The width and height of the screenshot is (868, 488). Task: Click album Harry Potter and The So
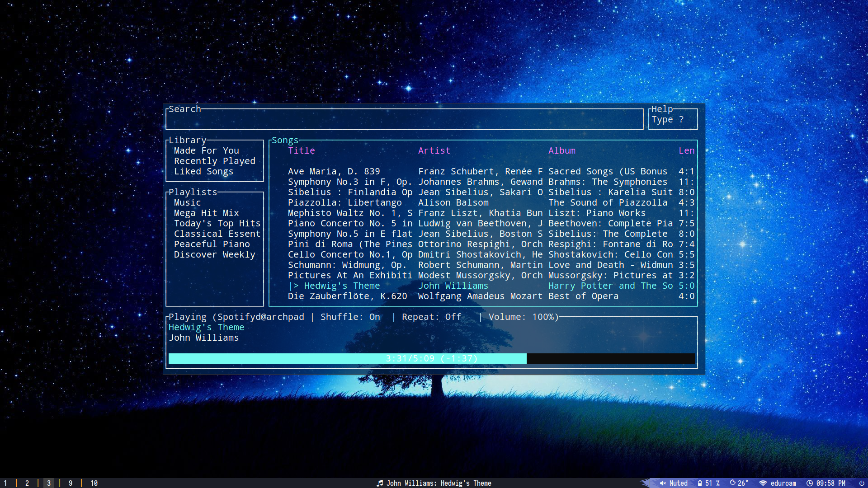click(611, 286)
